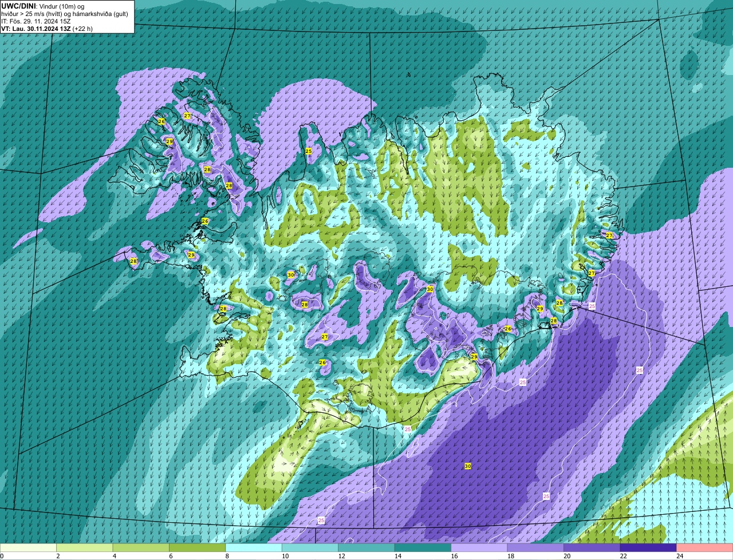
Task: Select the olive green 6–8 m/s color swatch
Action: [x=198, y=547]
